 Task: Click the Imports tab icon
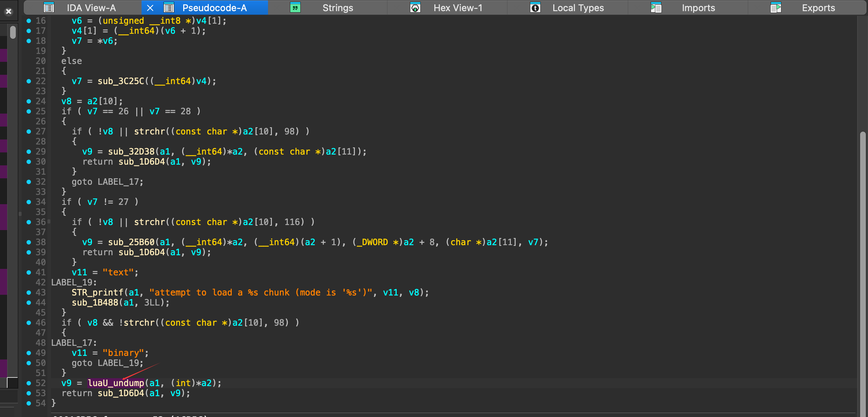click(x=656, y=8)
